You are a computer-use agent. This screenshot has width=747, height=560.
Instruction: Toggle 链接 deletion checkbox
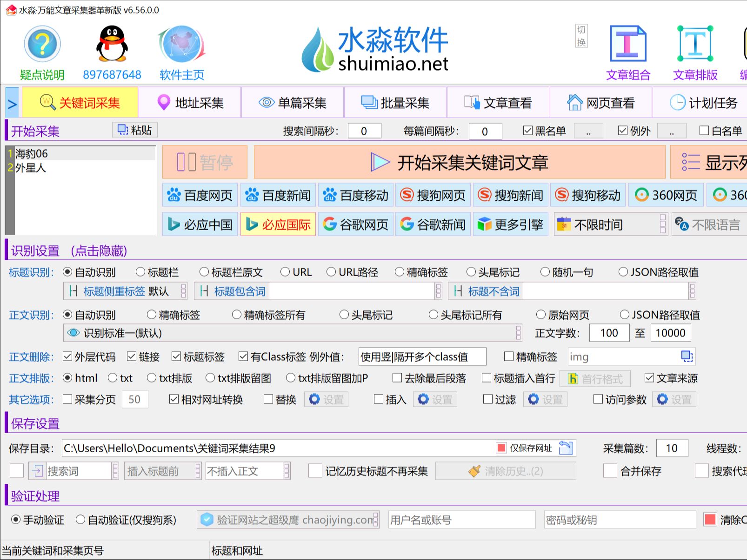pyautogui.click(x=132, y=356)
